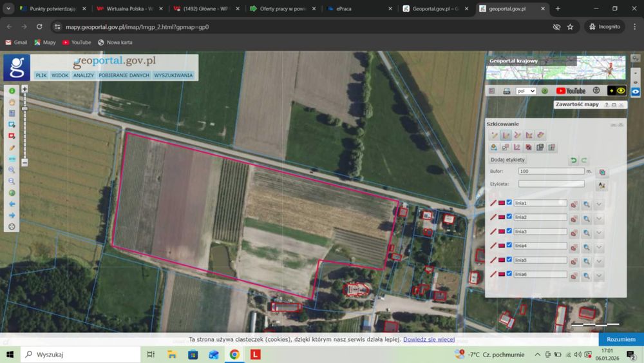The image size is (644, 363).
Task: Uncheck the linia6 checkbox
Action: (x=509, y=273)
